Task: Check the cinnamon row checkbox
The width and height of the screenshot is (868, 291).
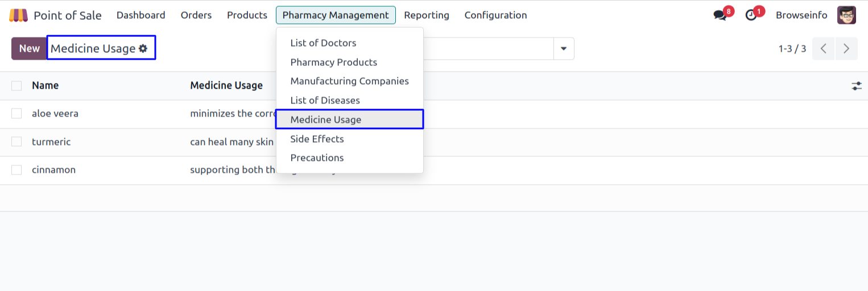Action: [x=16, y=170]
